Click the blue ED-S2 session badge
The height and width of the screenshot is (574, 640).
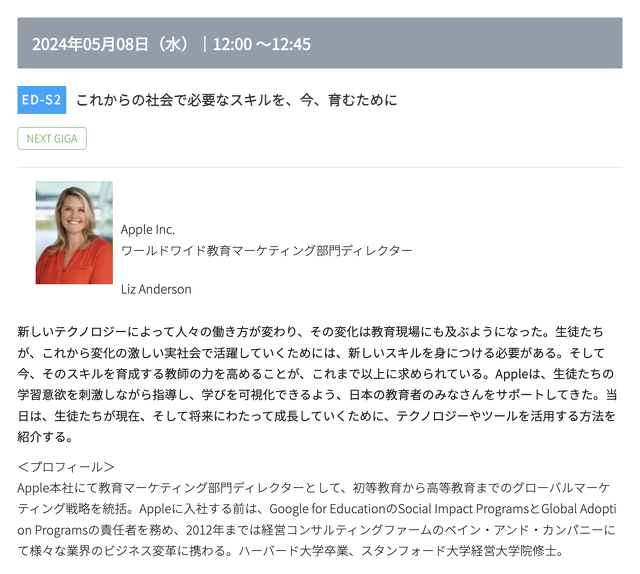click(42, 100)
